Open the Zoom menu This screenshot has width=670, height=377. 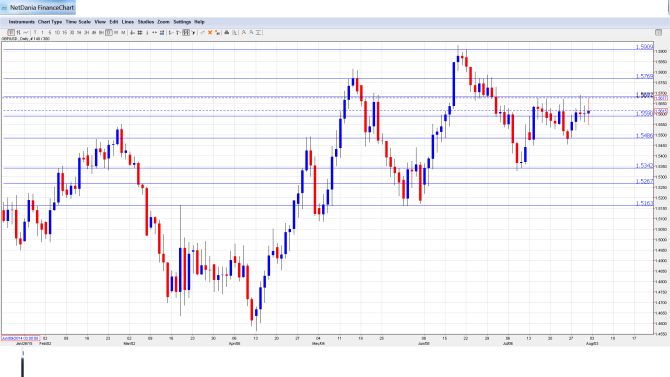pyautogui.click(x=163, y=22)
